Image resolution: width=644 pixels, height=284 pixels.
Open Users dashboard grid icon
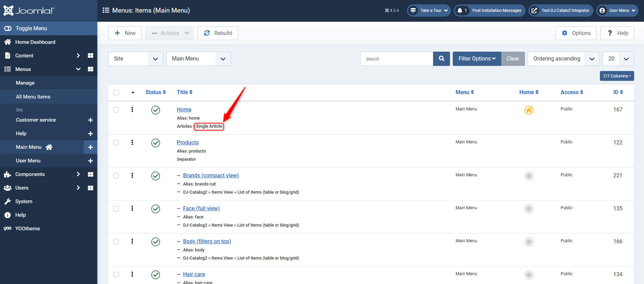coord(90,188)
